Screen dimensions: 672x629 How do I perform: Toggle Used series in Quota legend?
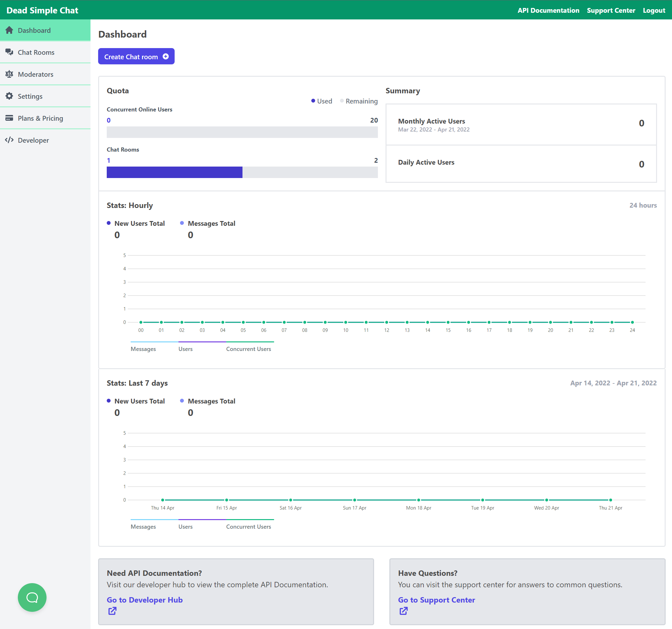click(x=322, y=101)
